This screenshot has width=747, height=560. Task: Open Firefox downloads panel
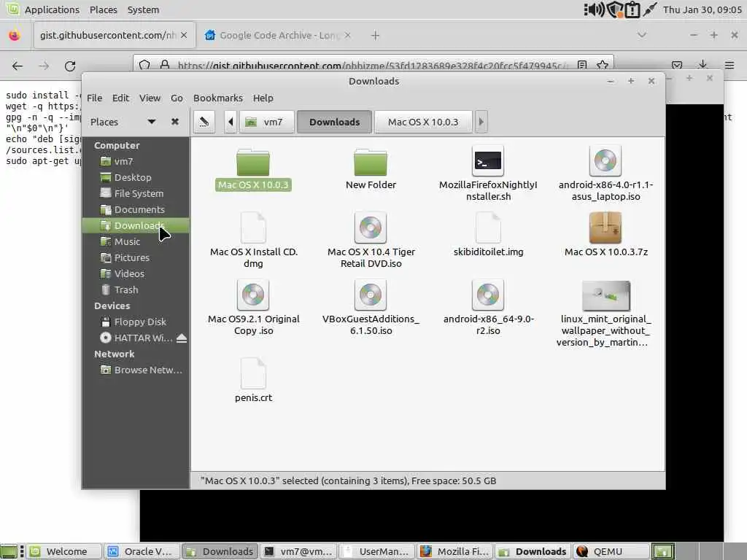pos(703,65)
